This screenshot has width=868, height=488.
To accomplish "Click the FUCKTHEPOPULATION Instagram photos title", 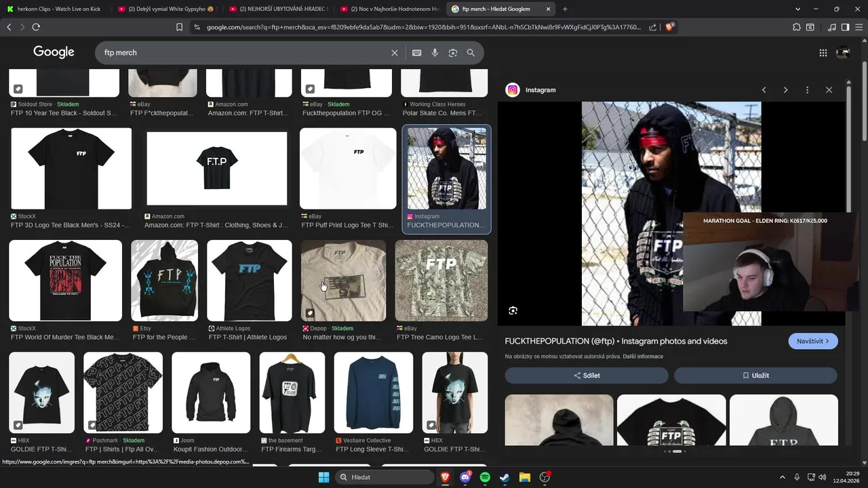I will click(616, 341).
